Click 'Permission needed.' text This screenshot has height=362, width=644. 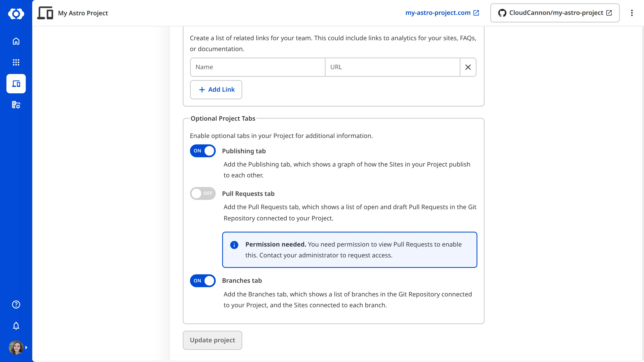[276, 244]
